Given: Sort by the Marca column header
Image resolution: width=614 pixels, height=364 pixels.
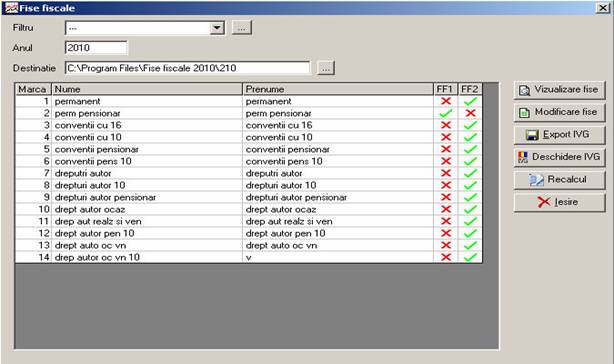Looking at the screenshot, I should pos(33,89).
